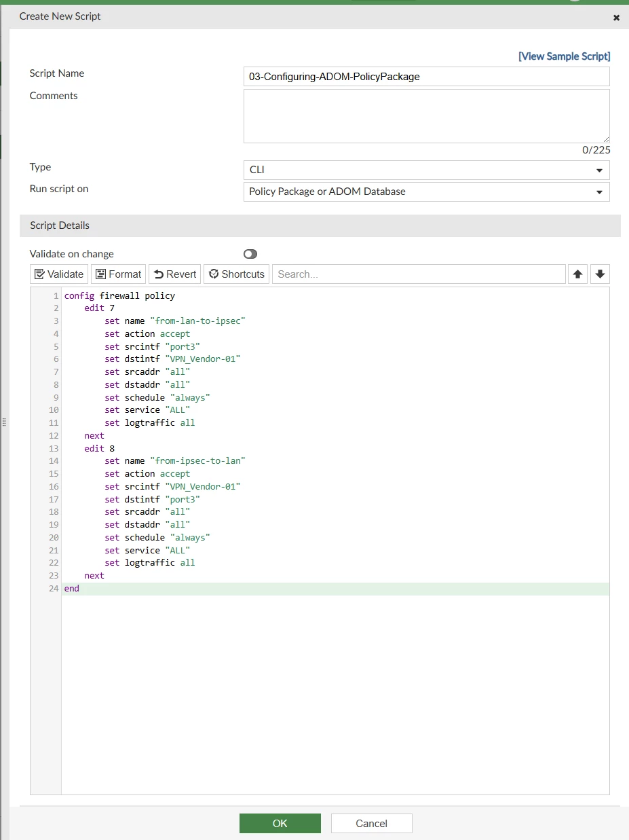
Task: Open the Shortcuts button
Action: coord(236,274)
